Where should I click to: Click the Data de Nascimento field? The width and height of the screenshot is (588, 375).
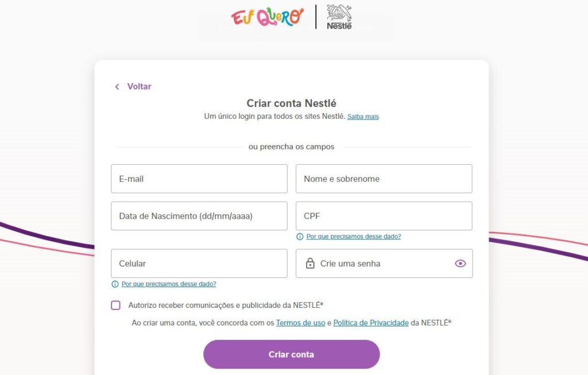point(199,216)
